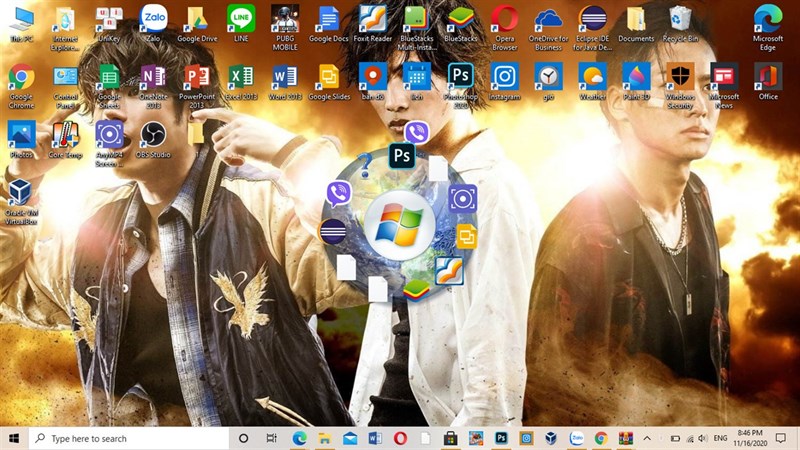Viewport: 800px width, 450px height.
Task: Select the PUBG MOBILE desktop icon
Action: [x=285, y=29]
